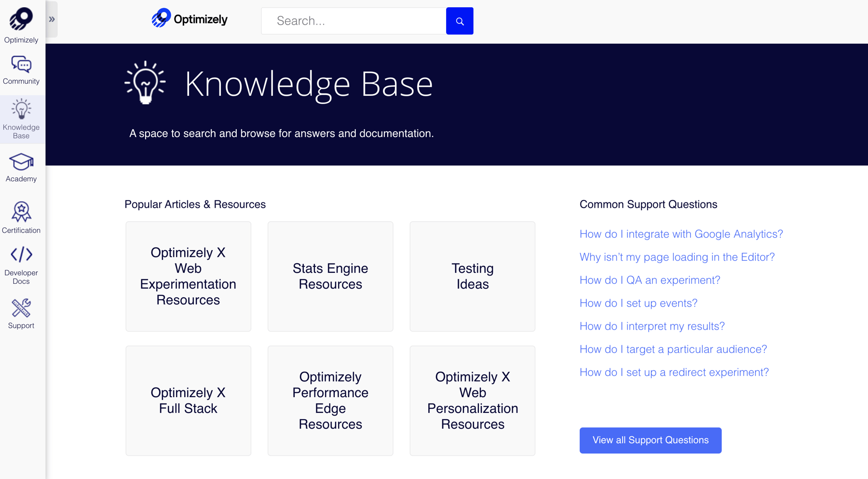
Task: Open 'How do I interpret my results?' link
Action: pyautogui.click(x=651, y=326)
